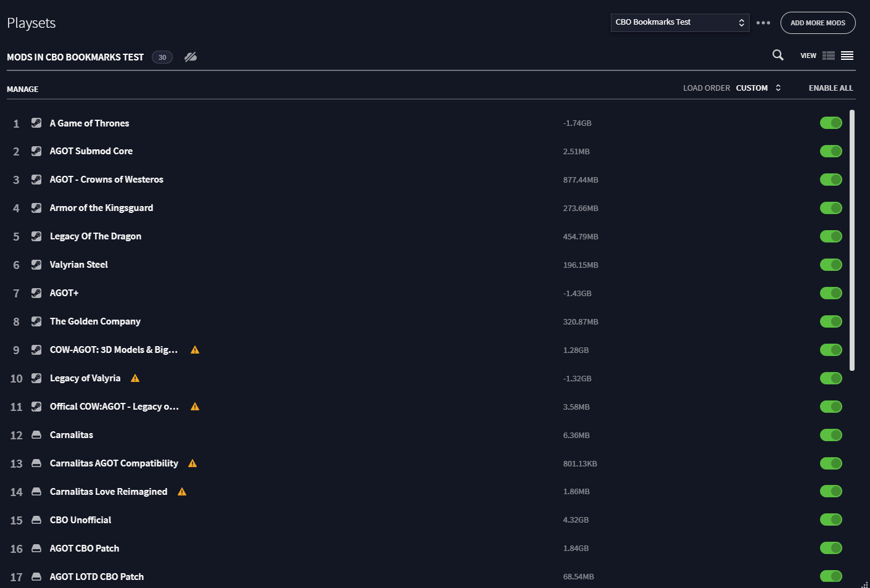Open the Load Order Custom dropdown
870x588 pixels.
[x=758, y=88]
